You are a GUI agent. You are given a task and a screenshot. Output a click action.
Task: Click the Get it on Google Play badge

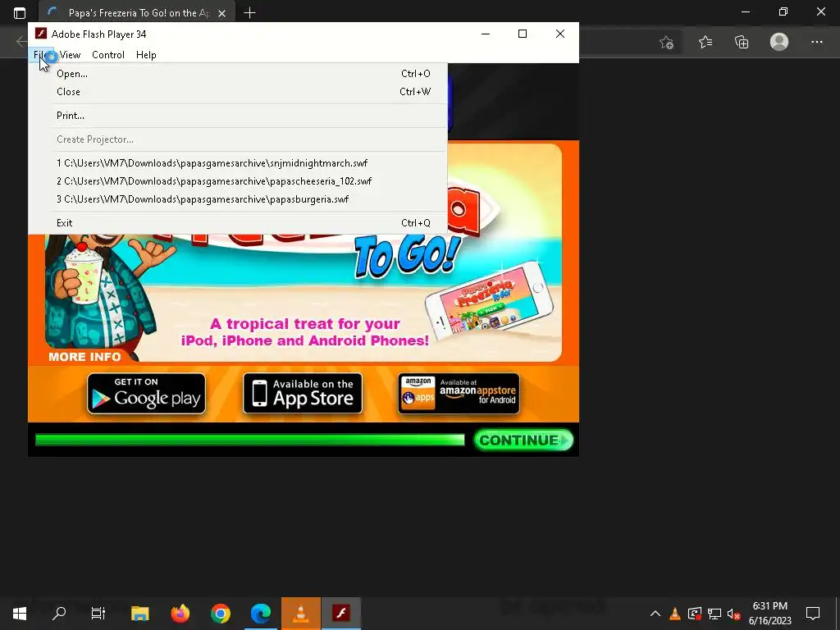(146, 394)
